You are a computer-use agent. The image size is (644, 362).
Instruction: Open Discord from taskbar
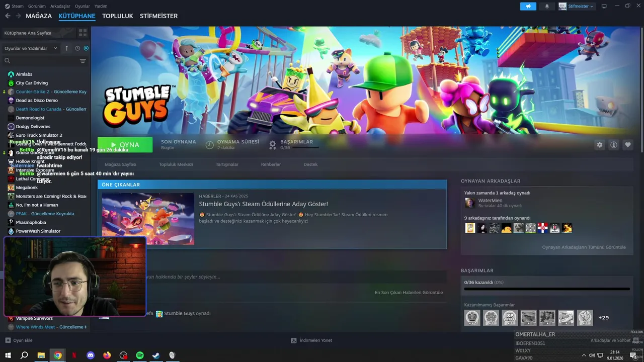tap(91, 355)
